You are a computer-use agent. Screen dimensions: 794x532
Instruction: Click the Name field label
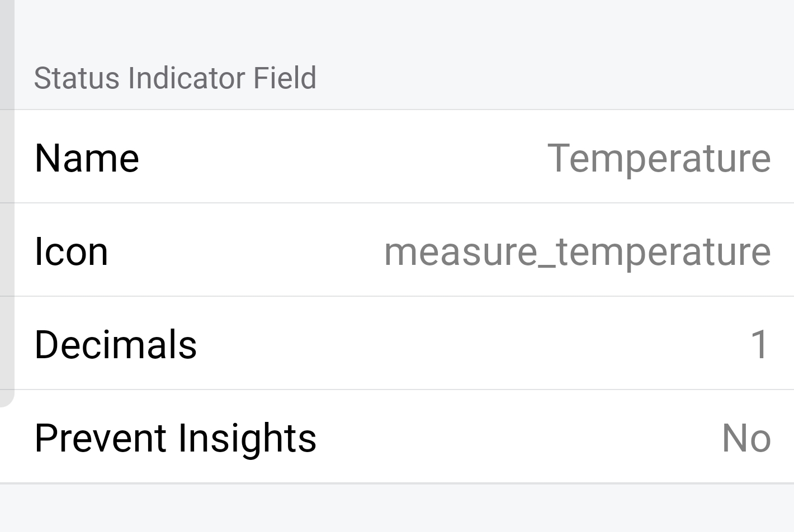tap(87, 158)
